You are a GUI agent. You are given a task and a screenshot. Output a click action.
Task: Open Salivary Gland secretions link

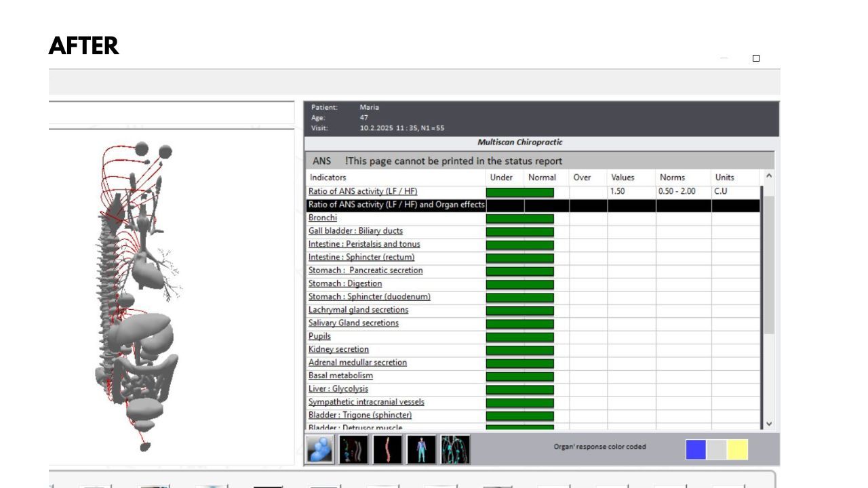(353, 323)
